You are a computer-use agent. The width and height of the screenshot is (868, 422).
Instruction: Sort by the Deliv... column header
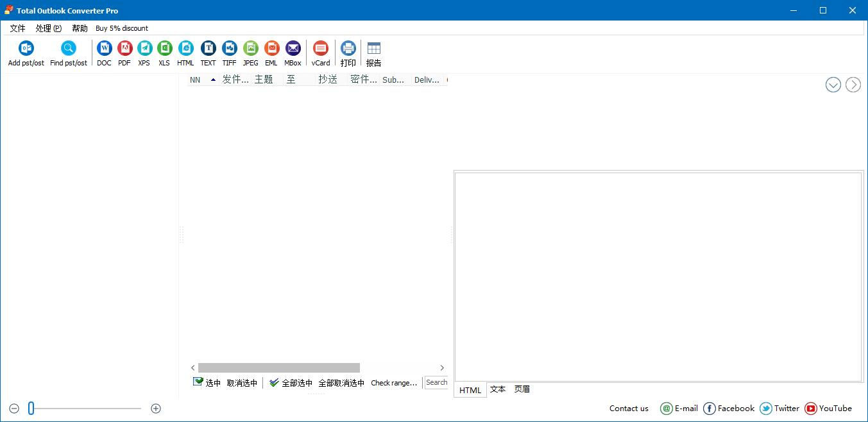[427, 80]
